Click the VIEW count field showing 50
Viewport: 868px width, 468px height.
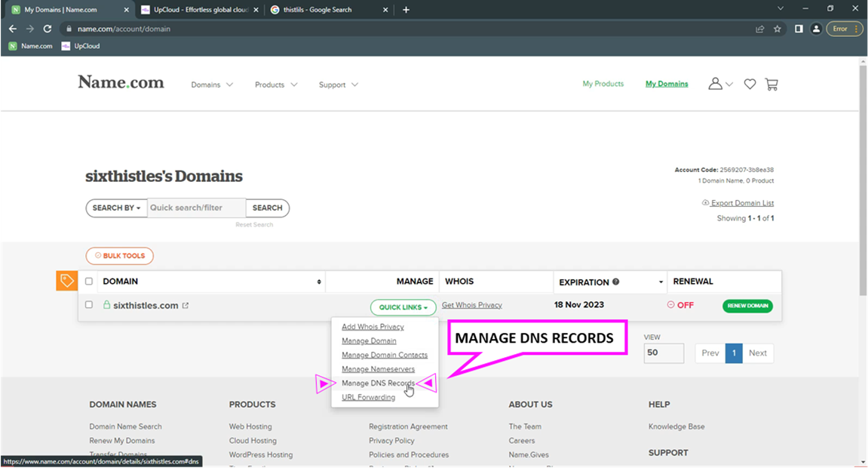664,353
